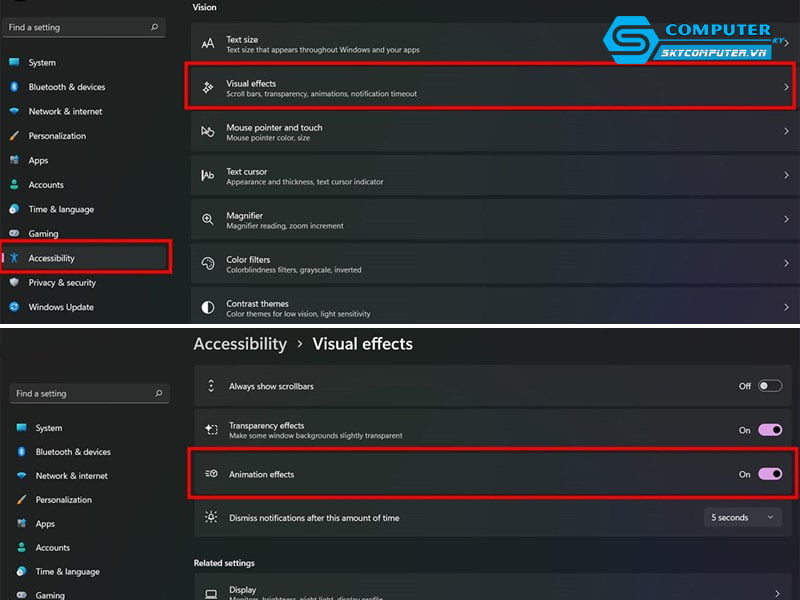Open the 5 seconds notification timeout dropdown
Image resolution: width=800 pixels, height=600 pixels.
point(743,517)
